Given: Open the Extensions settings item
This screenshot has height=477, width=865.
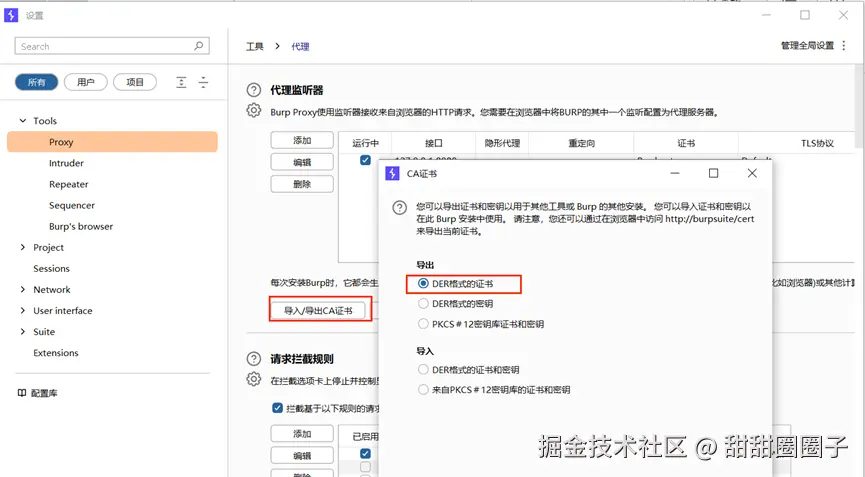Looking at the screenshot, I should [x=56, y=352].
